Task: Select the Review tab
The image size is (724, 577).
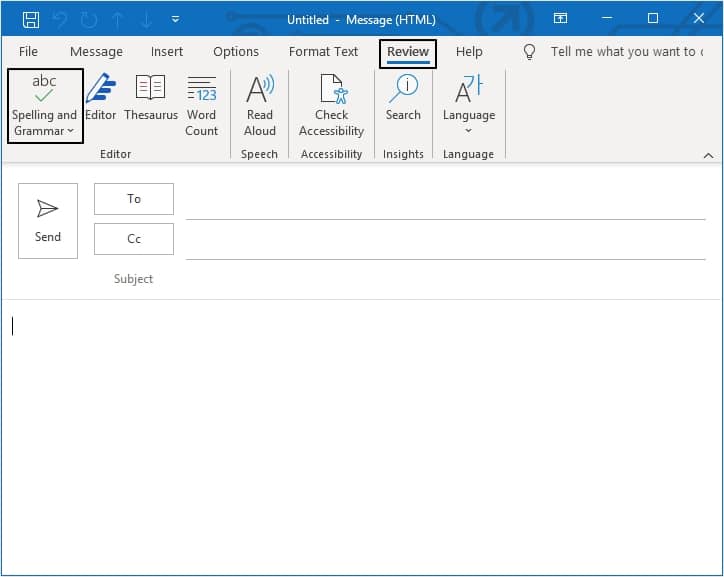Action: (x=408, y=53)
